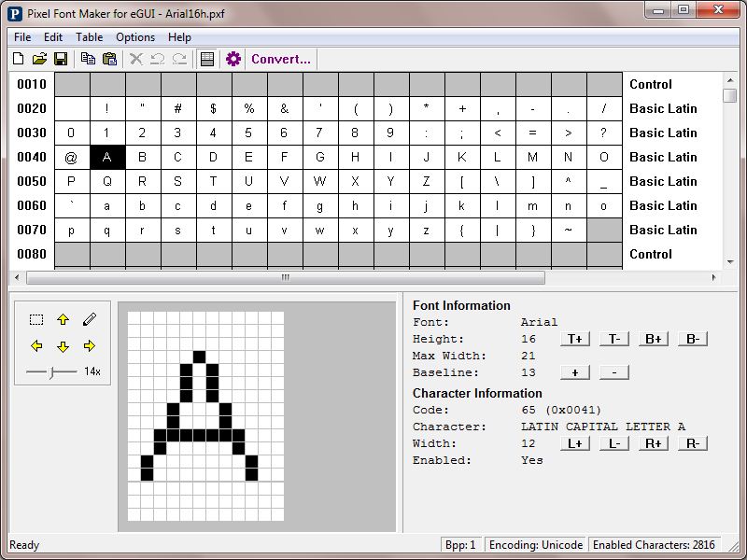Decrease baseline with the minus button
747x560 pixels.
tap(613, 372)
